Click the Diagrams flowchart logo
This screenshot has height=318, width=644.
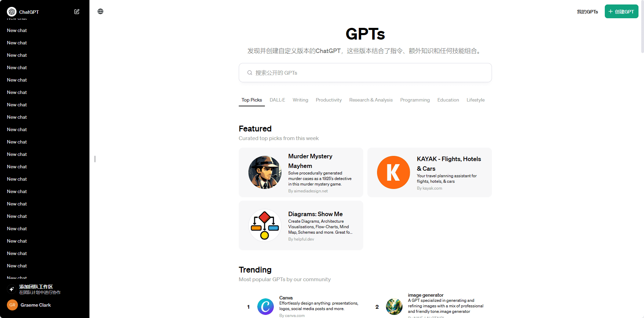click(265, 225)
